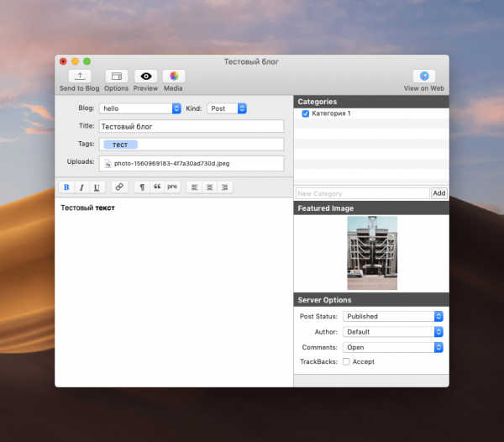Click the View on Web Safari icon
Image resolution: width=504 pixels, height=442 pixels.
click(424, 76)
